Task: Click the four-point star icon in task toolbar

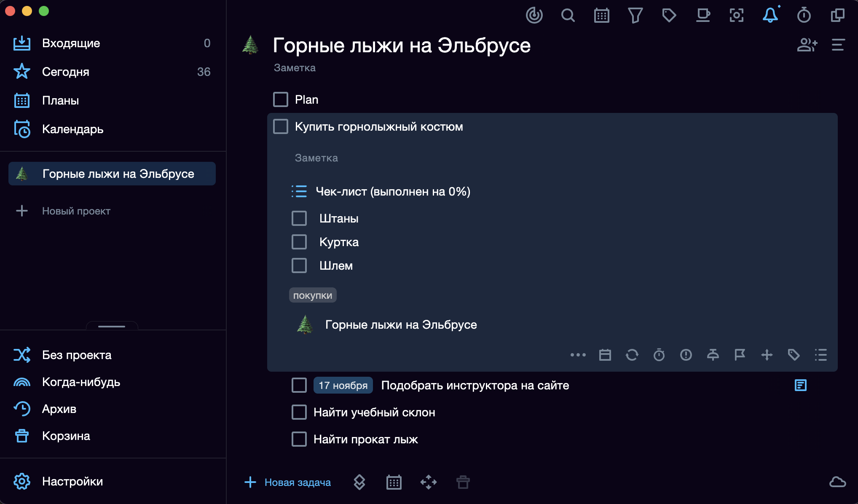Action: click(767, 355)
